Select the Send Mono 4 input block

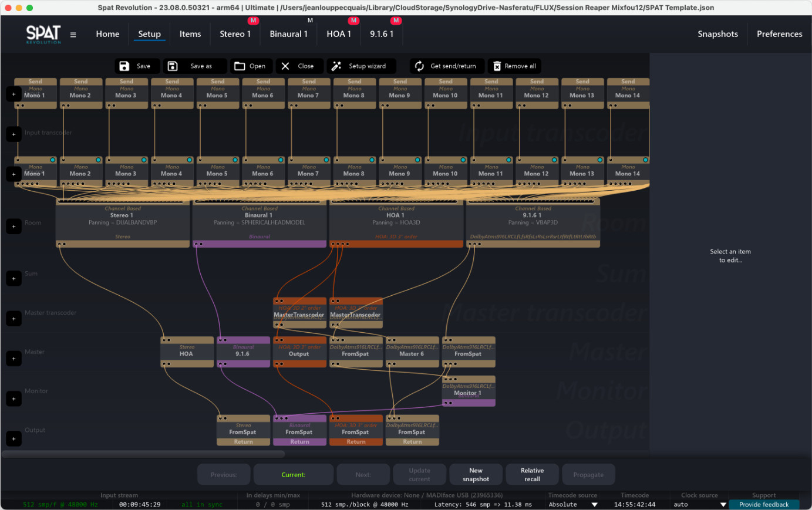(172, 93)
